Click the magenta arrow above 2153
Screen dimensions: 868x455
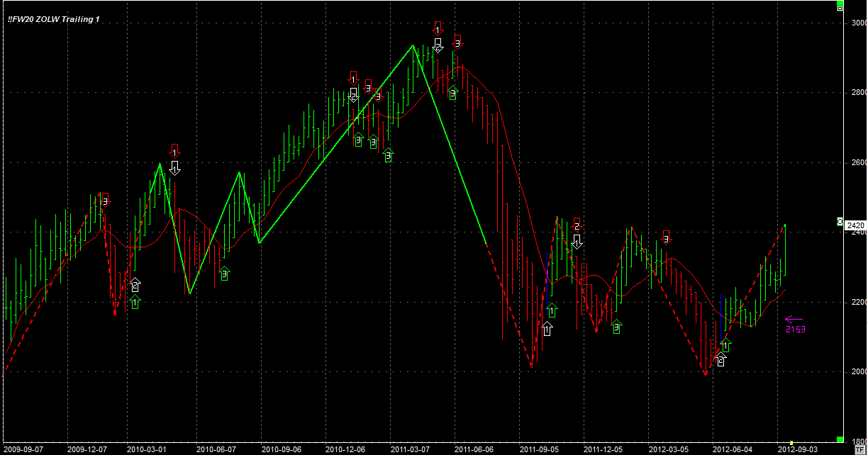(x=794, y=320)
